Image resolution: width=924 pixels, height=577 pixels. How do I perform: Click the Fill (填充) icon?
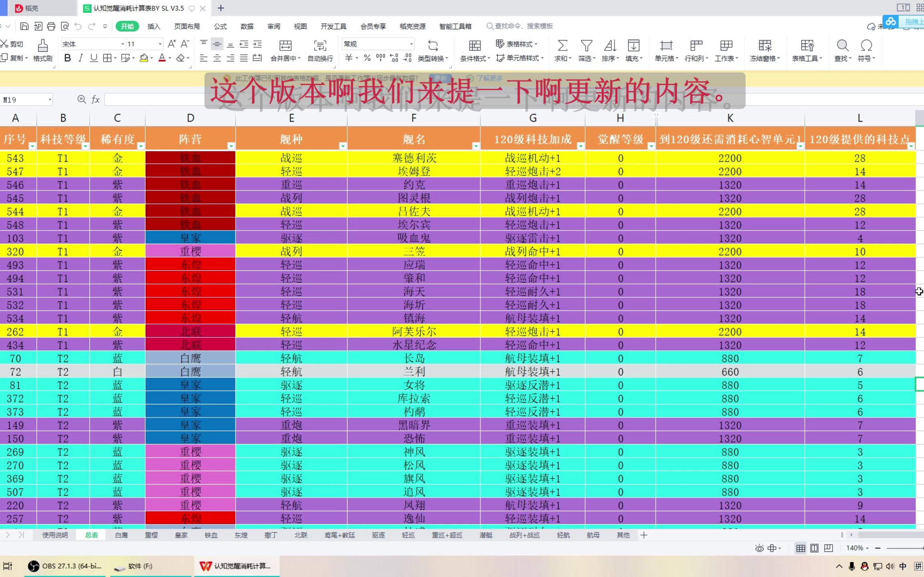point(634,46)
